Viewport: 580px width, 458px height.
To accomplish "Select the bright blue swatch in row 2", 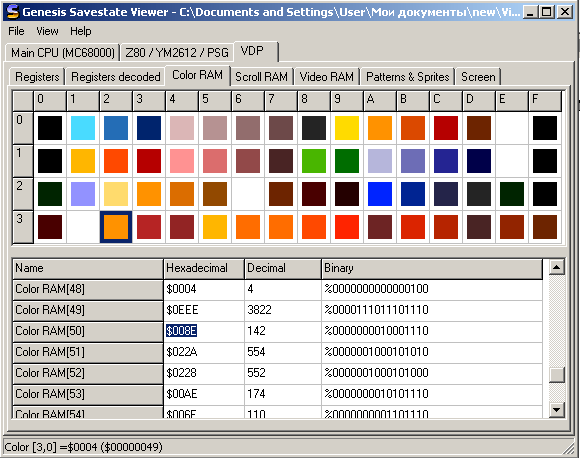I will [380, 194].
